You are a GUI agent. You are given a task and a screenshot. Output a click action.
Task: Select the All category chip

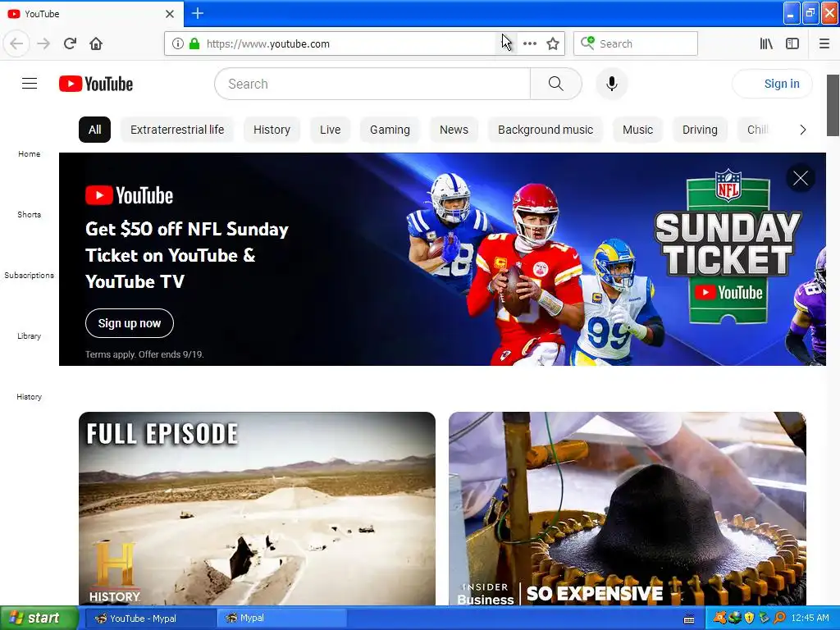[95, 130]
